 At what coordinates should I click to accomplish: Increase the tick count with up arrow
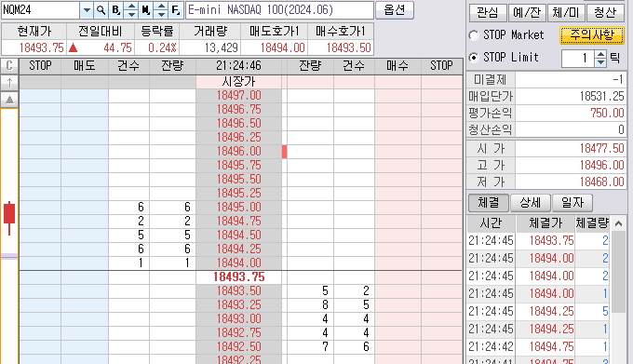[x=601, y=55]
